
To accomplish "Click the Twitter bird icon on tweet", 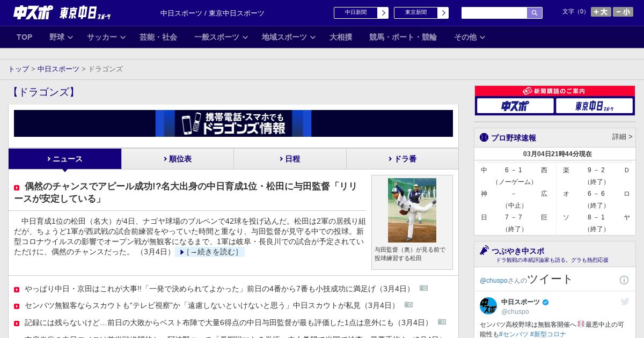I will pyautogui.click(x=625, y=302).
